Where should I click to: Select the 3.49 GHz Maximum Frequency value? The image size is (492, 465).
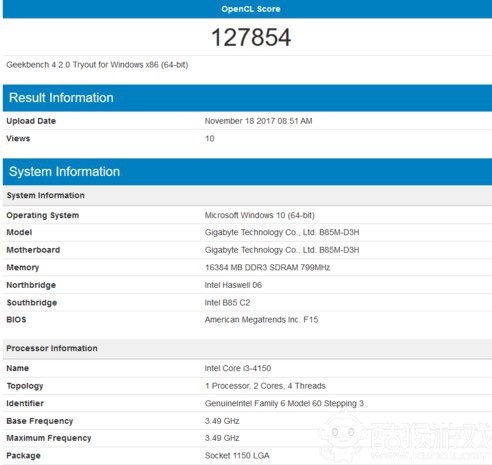coord(222,438)
